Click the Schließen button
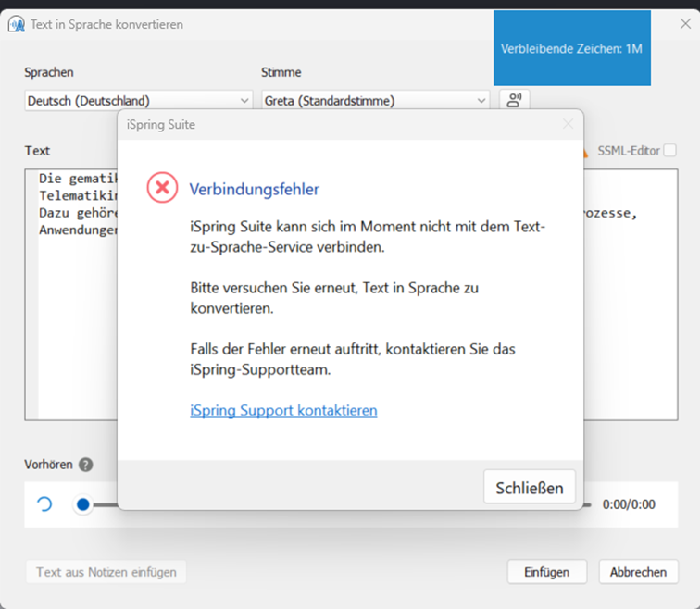 tap(530, 487)
